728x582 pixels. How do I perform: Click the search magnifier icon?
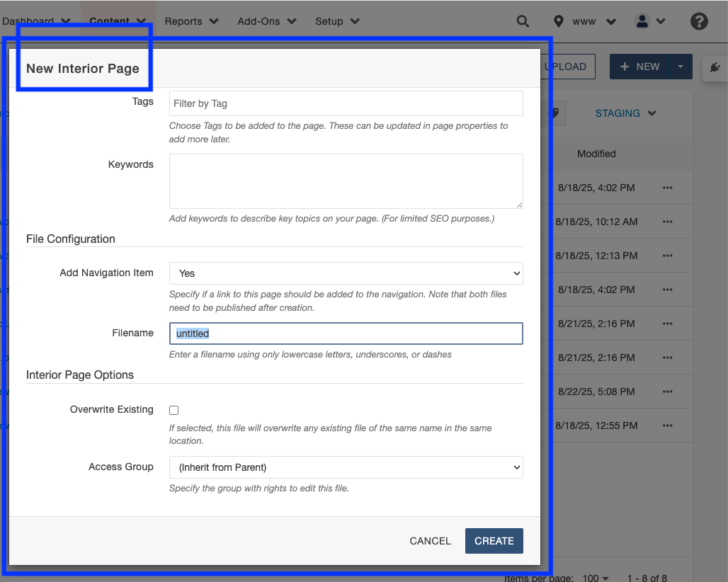(x=523, y=21)
